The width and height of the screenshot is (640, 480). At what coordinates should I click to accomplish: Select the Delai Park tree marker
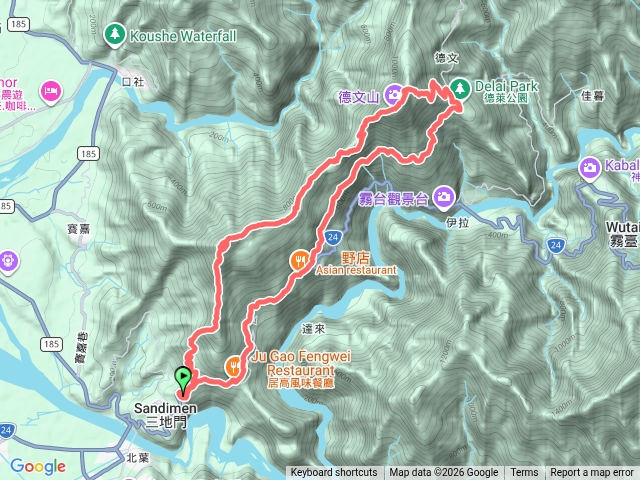click(460, 88)
